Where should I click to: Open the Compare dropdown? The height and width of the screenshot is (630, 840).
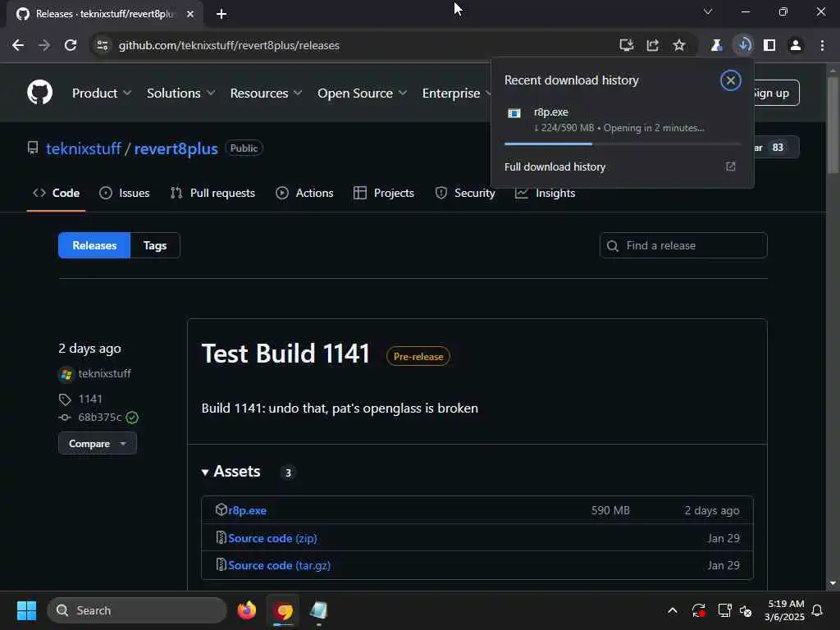[x=98, y=444]
